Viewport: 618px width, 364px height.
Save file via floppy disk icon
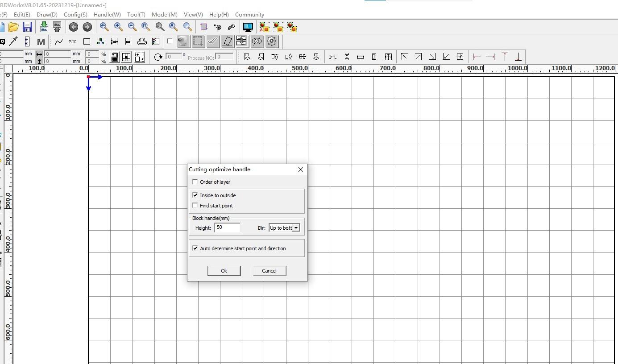[27, 27]
